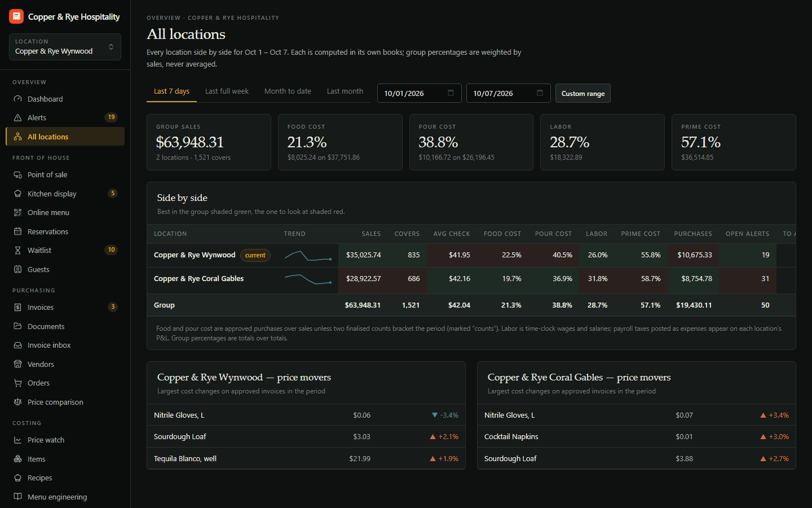The width and height of the screenshot is (812, 508).
Task: Click the Invoices receipt icon
Action: click(x=17, y=307)
